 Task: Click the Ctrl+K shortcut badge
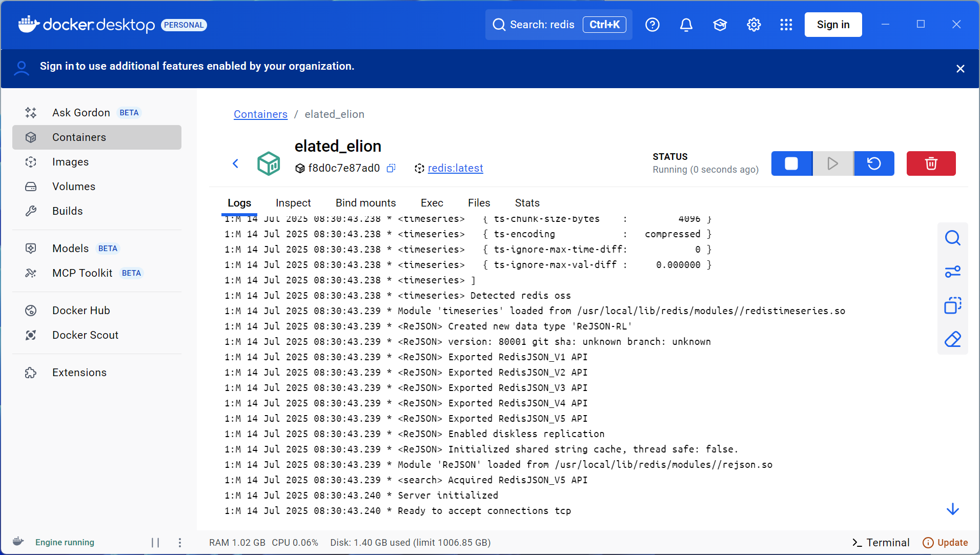point(604,25)
